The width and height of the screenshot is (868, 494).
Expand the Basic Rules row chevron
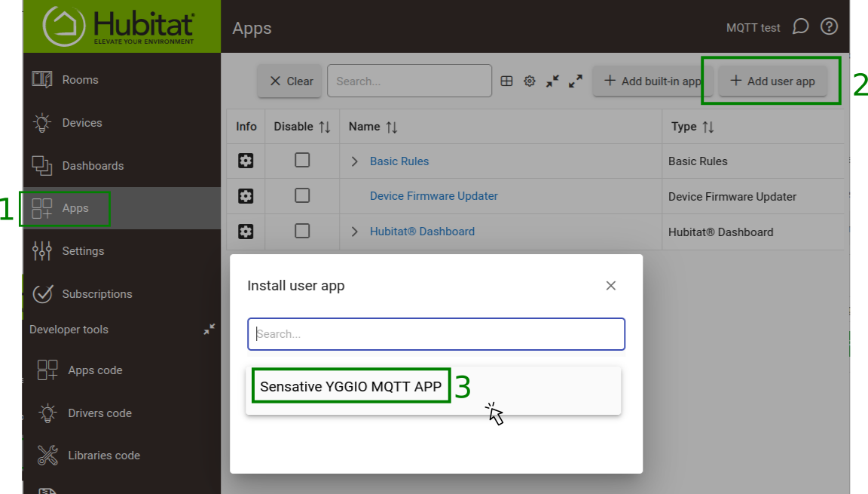[355, 161]
